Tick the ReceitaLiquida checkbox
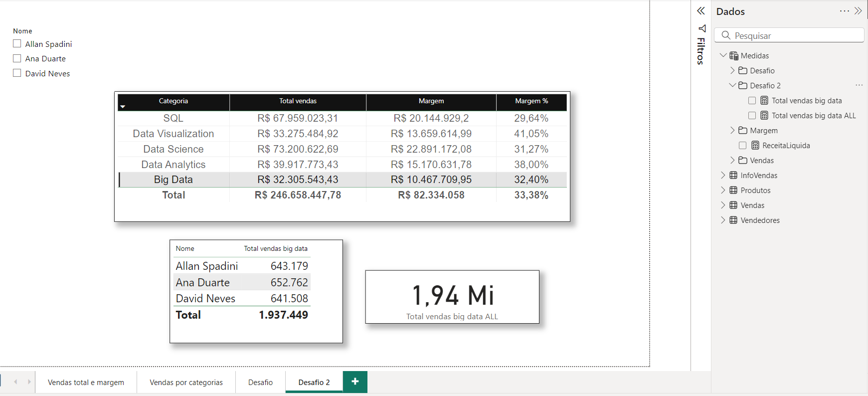 click(x=742, y=146)
